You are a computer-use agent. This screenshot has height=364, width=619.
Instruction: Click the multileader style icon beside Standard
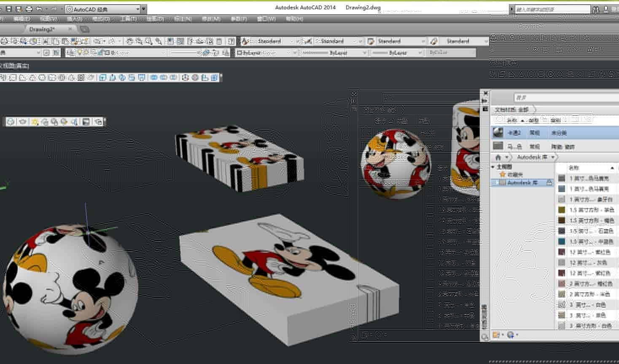[433, 41]
